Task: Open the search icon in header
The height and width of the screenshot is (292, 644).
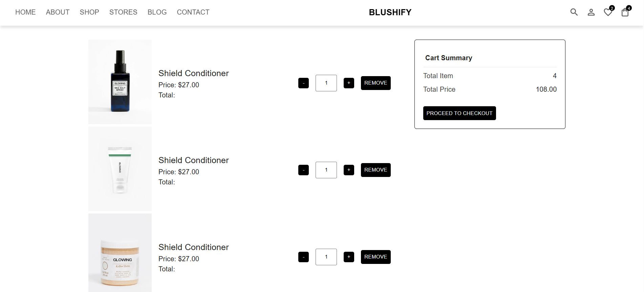Action: (x=574, y=12)
